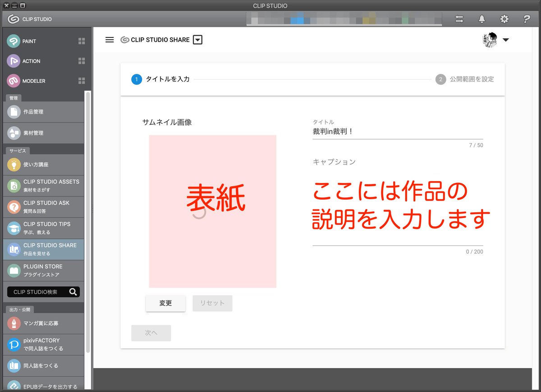Image resolution: width=541 pixels, height=392 pixels.
Task: Open EPUBデータを出力する option
Action: pyautogui.click(x=44, y=383)
